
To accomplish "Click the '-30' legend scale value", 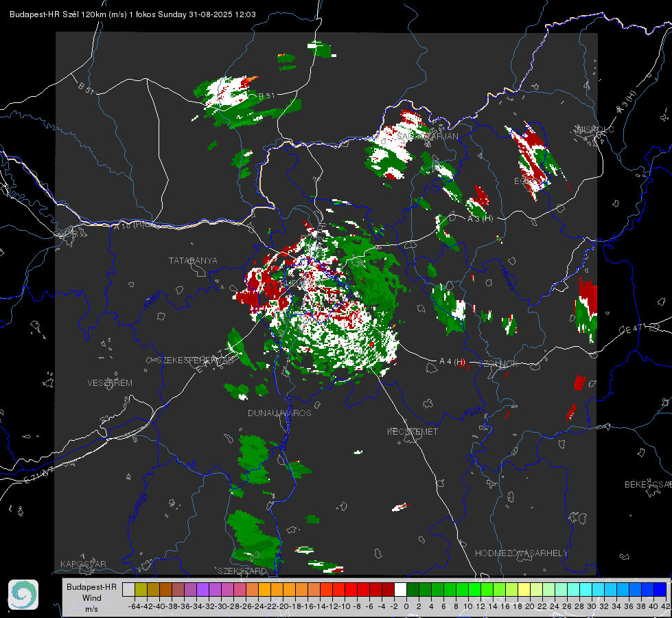I will (x=221, y=606).
